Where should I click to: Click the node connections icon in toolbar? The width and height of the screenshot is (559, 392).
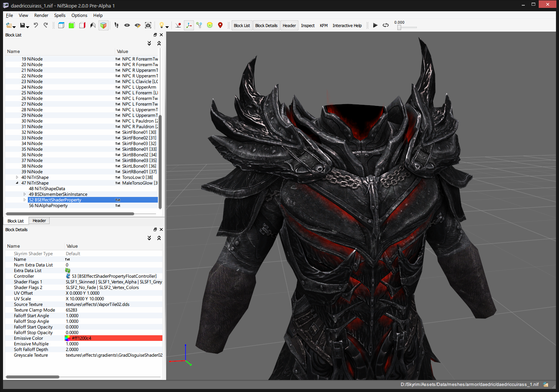pos(199,25)
